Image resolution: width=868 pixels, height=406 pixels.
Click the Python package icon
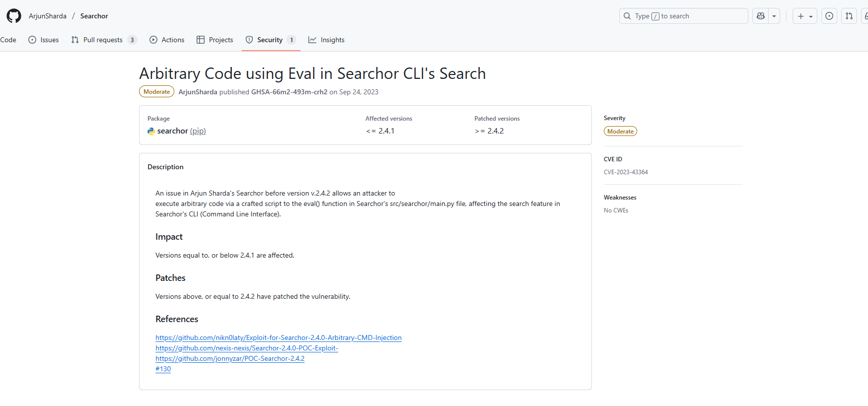pos(151,131)
